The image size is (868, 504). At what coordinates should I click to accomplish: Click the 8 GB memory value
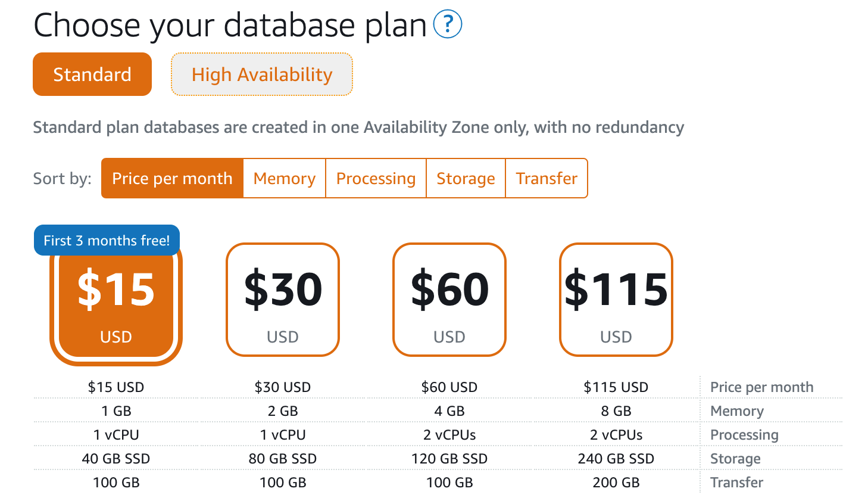(616, 411)
